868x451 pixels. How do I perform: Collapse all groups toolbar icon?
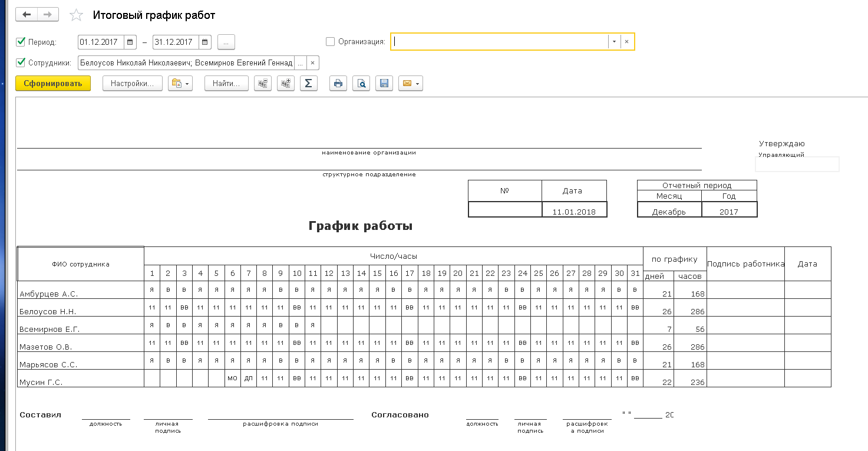263,84
